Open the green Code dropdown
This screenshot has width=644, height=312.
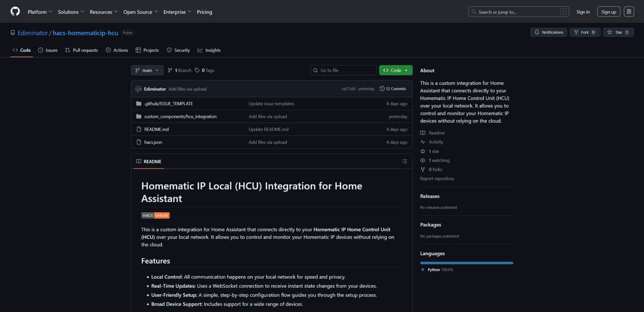[396, 71]
